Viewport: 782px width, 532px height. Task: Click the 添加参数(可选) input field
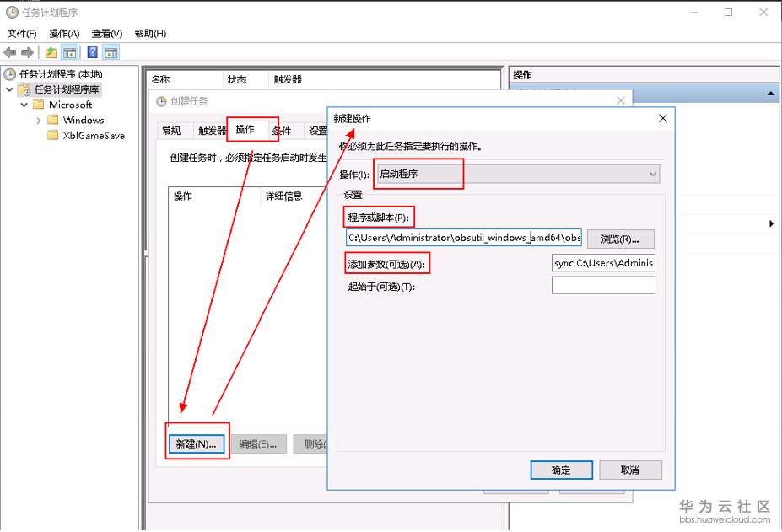pyautogui.click(x=603, y=263)
